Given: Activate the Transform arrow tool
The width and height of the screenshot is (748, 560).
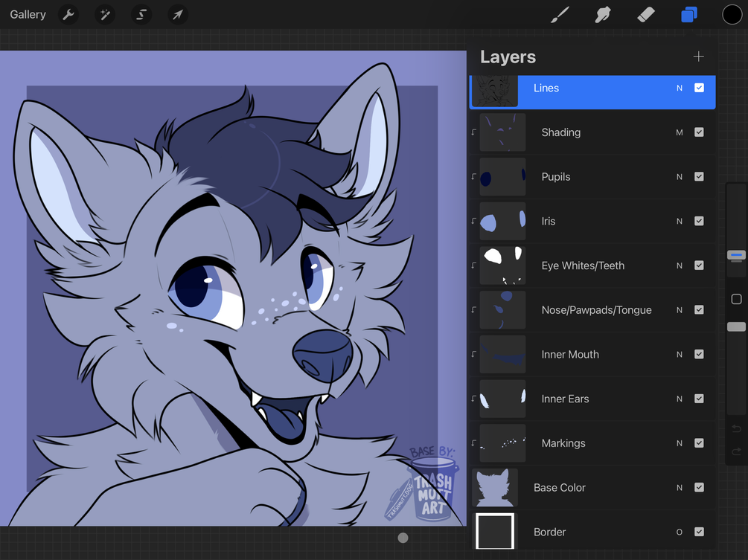Looking at the screenshot, I should [x=177, y=15].
